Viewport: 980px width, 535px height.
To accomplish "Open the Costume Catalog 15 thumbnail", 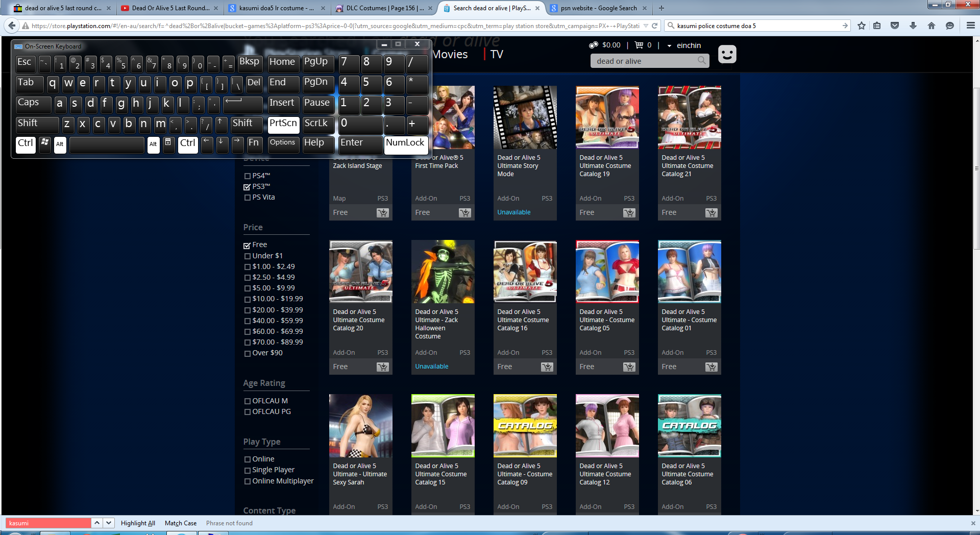I will [443, 426].
